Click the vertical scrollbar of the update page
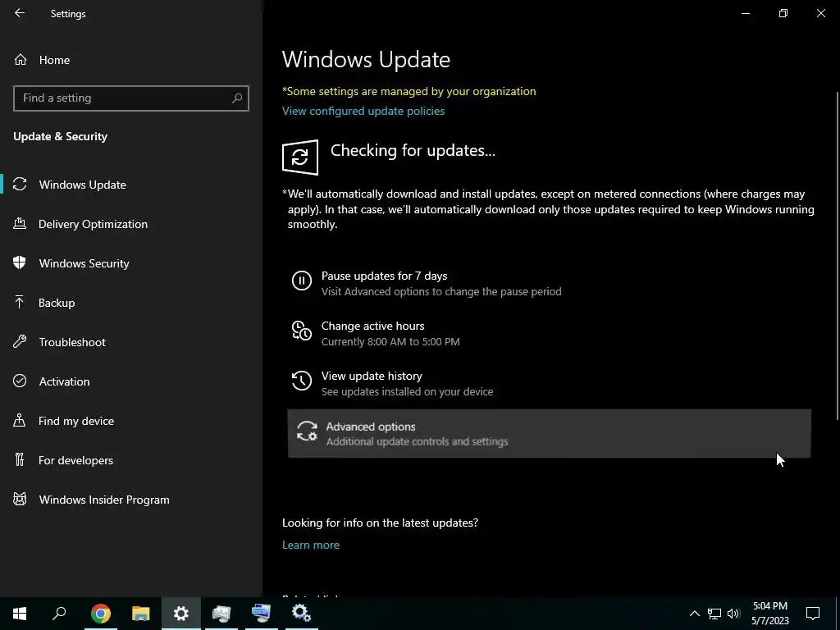This screenshot has width=840, height=630. 838,256
